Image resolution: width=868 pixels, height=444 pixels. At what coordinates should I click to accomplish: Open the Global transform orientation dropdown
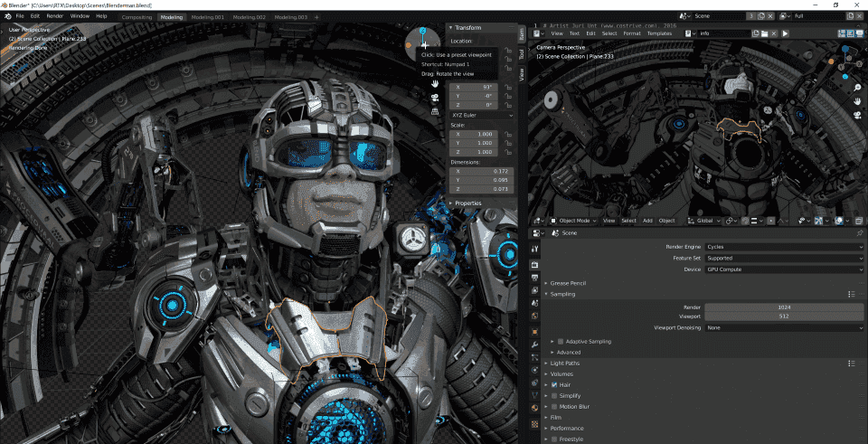703,221
